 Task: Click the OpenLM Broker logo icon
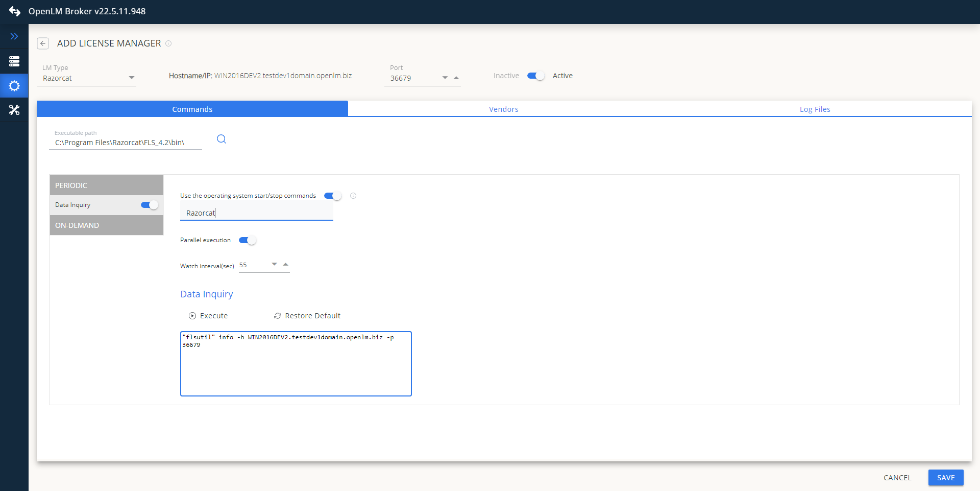14,11
